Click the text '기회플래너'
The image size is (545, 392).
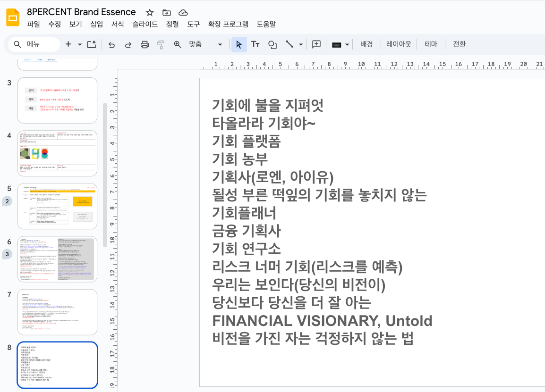244,213
